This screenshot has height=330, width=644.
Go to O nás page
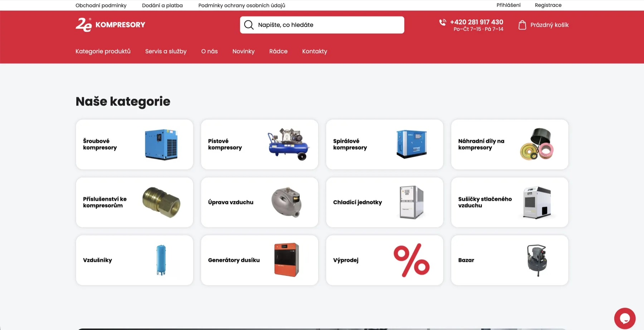[209, 51]
